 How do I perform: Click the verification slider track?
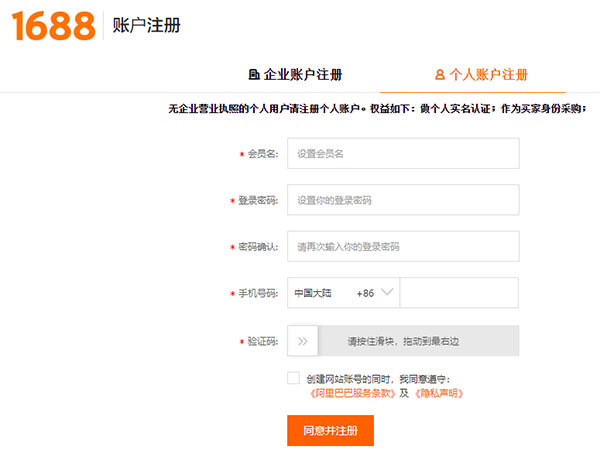(418, 341)
